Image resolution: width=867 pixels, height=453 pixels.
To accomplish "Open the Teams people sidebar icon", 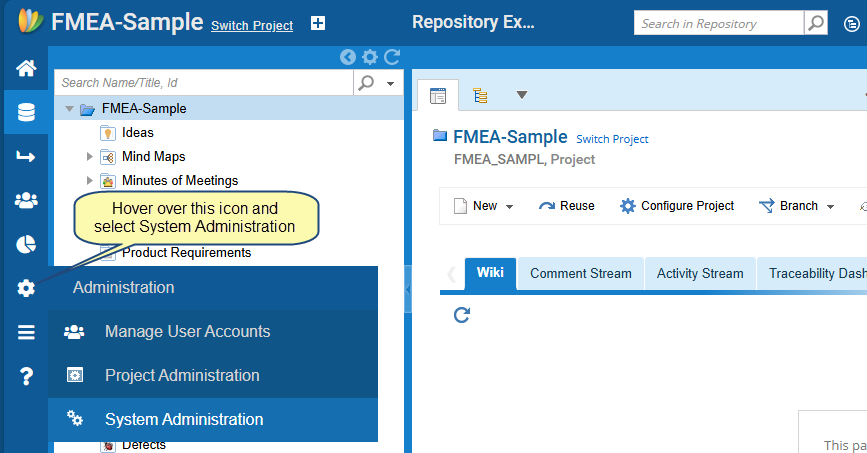I will coord(26,200).
